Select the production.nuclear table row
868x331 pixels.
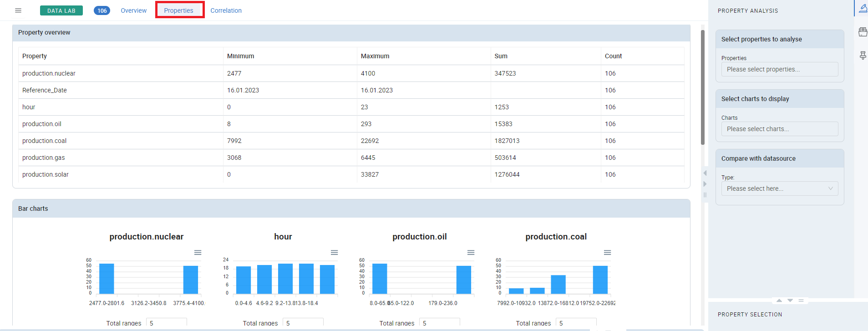point(351,73)
